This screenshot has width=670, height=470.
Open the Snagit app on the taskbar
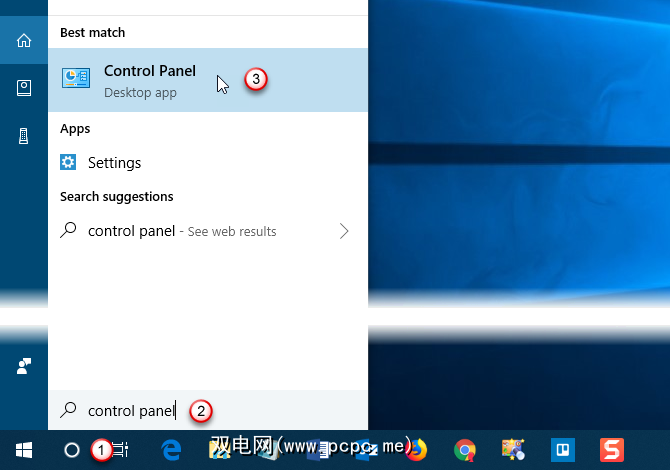pyautogui.click(x=612, y=450)
